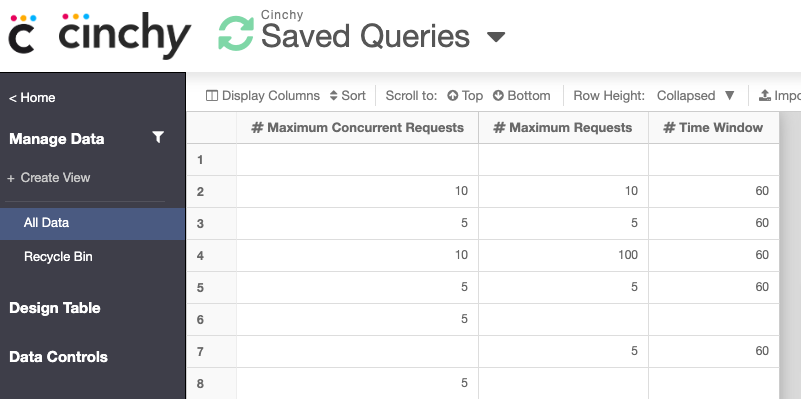Open the Display Columns option
801x399 pixels.
click(263, 96)
